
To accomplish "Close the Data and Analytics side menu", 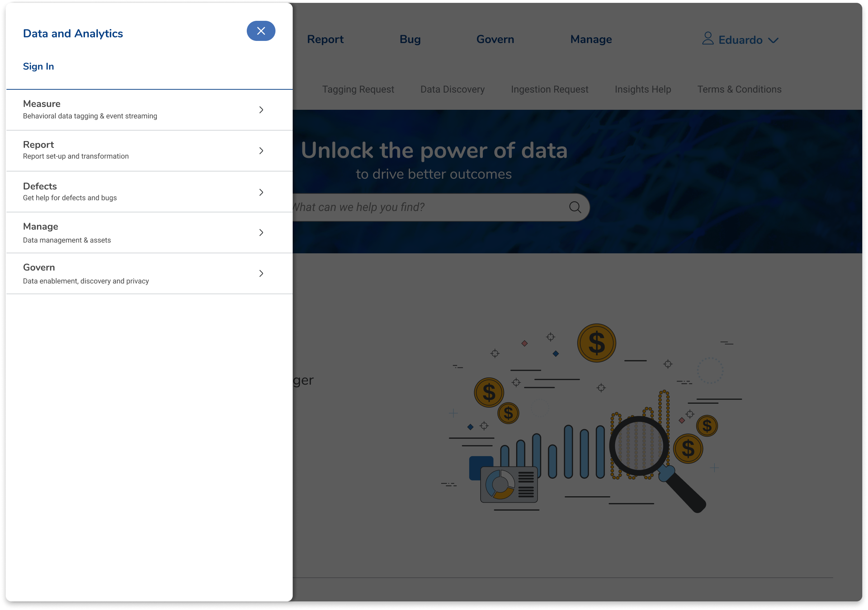I will pyautogui.click(x=261, y=31).
